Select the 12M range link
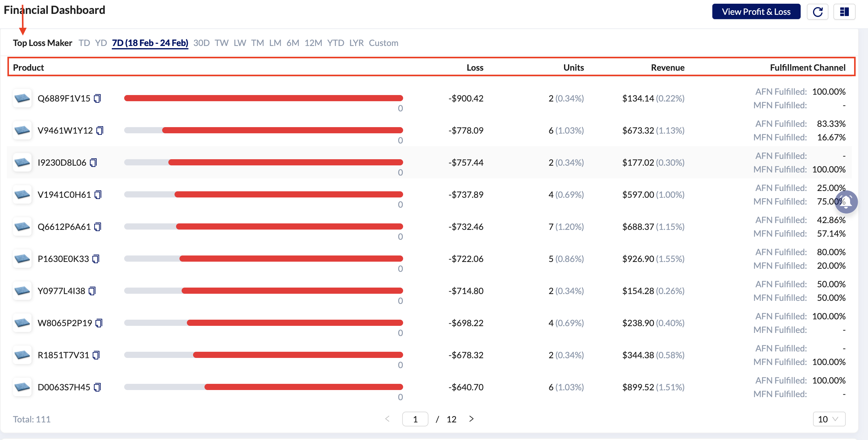The image size is (868, 440). pos(313,43)
